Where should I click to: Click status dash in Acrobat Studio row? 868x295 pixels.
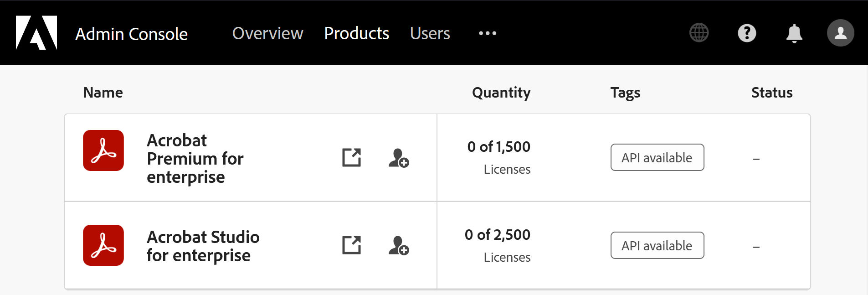tap(756, 247)
